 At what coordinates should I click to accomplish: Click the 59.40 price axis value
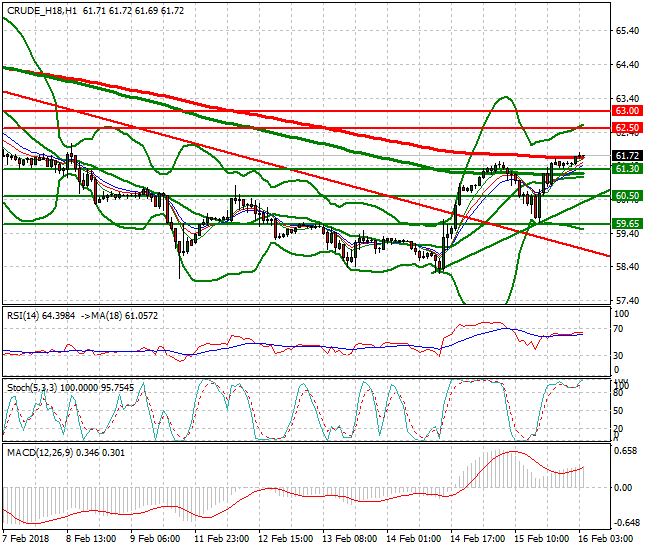(x=627, y=234)
